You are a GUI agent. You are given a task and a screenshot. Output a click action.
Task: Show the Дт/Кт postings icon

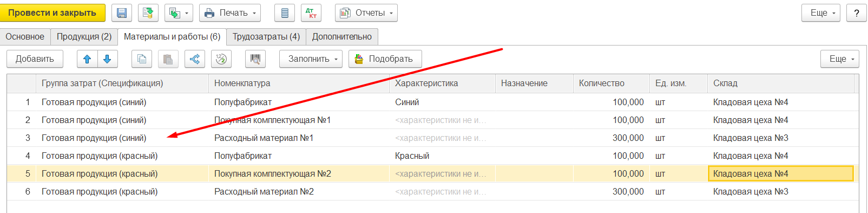tap(311, 12)
